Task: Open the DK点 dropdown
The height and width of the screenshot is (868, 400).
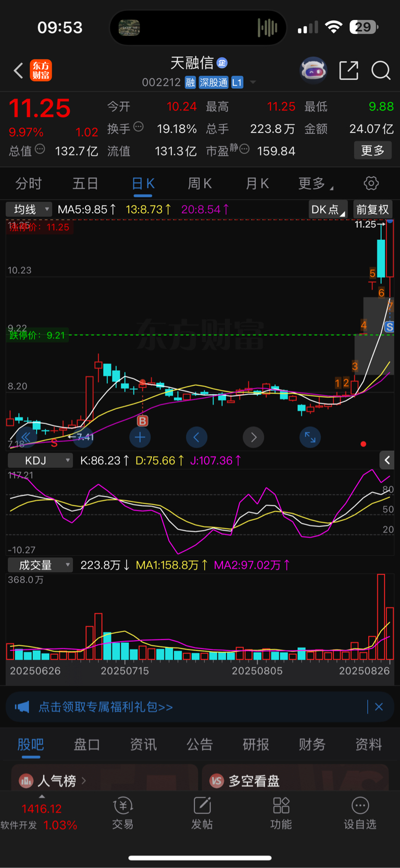Action: click(x=328, y=210)
